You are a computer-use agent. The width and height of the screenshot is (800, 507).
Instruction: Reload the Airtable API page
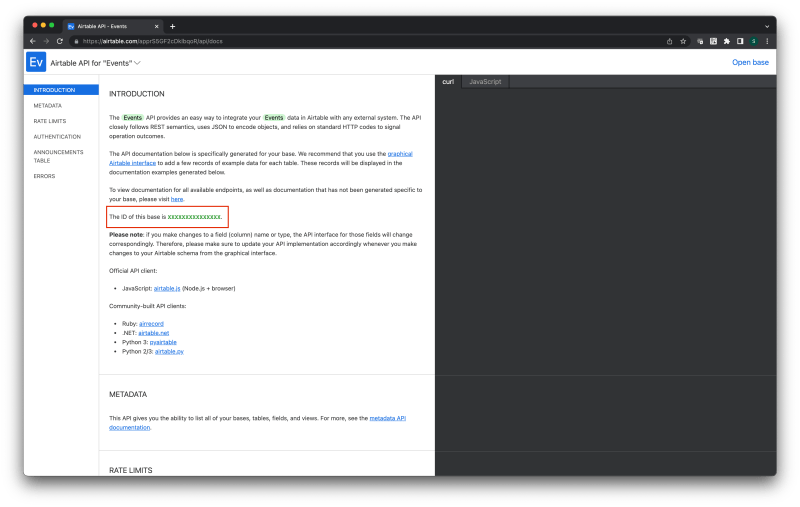click(x=60, y=41)
